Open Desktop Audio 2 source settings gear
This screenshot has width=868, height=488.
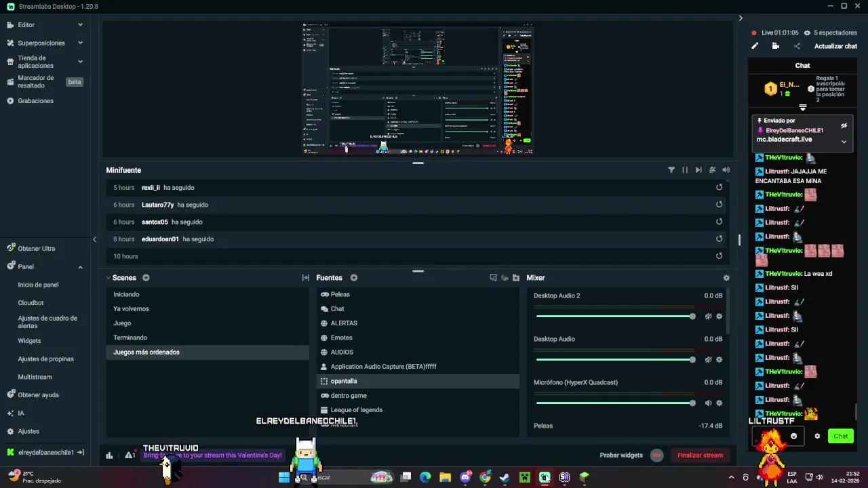coord(719,317)
